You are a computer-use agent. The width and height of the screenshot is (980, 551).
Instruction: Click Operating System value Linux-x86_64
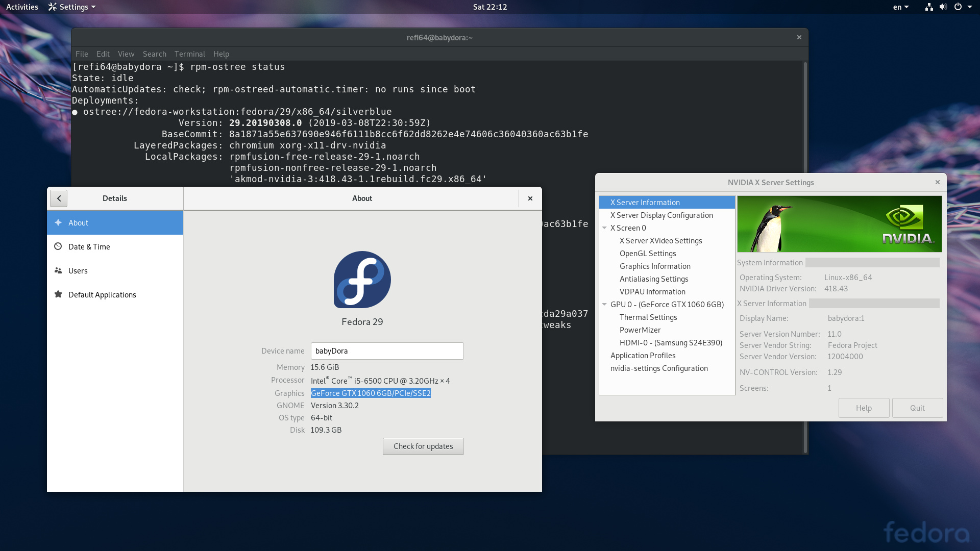point(848,278)
